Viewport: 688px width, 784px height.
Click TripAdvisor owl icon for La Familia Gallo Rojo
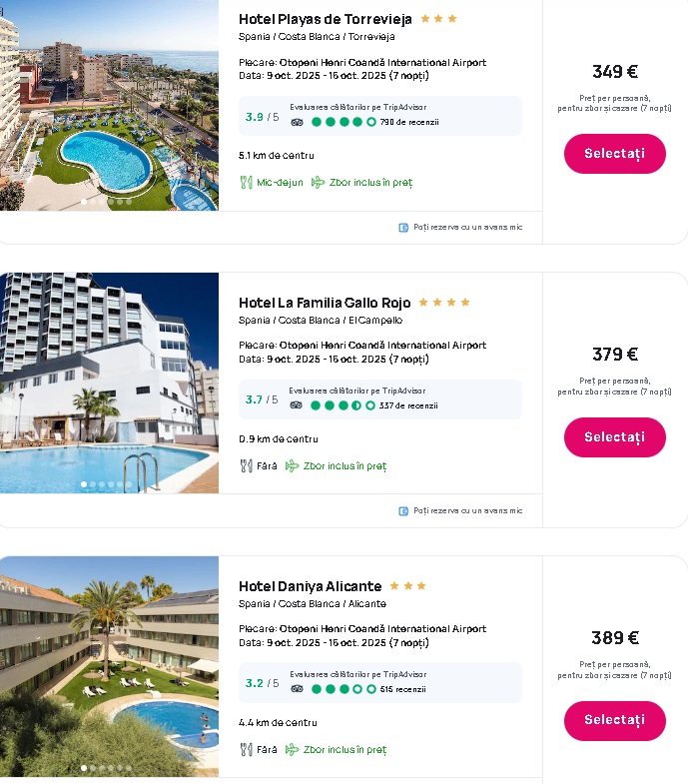[x=296, y=405]
